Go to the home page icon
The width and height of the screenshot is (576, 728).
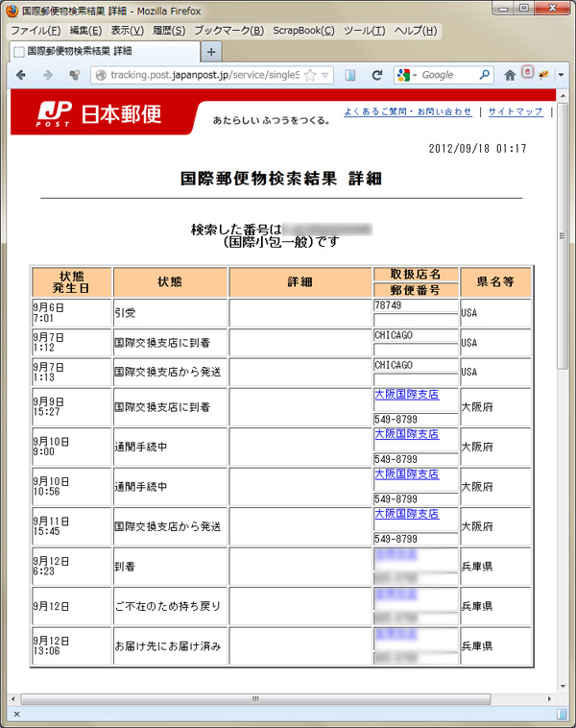click(510, 75)
